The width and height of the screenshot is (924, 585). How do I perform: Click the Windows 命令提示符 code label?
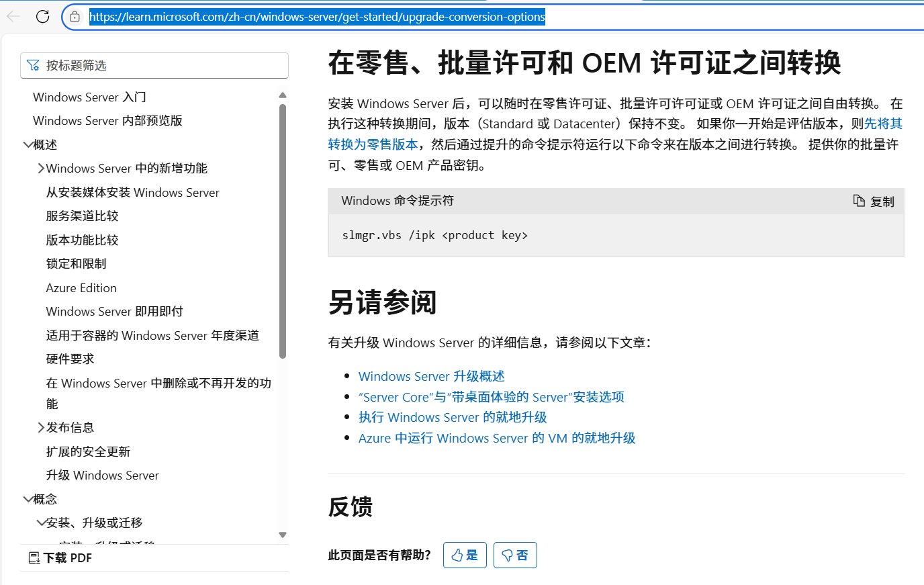pos(398,200)
